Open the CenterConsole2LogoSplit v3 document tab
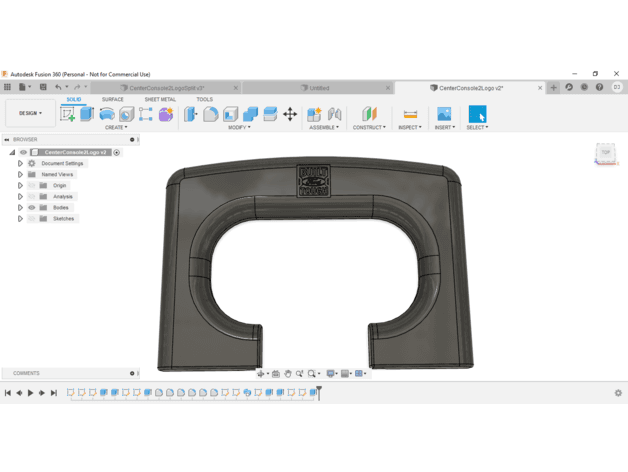Screen dimensions: 628x472 (x=166, y=88)
